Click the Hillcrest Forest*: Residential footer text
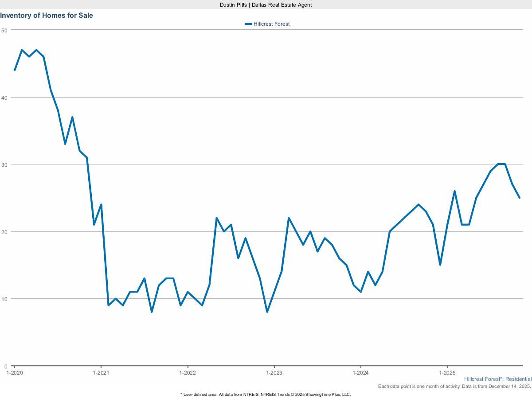This screenshot has height=399, width=532. (497, 379)
